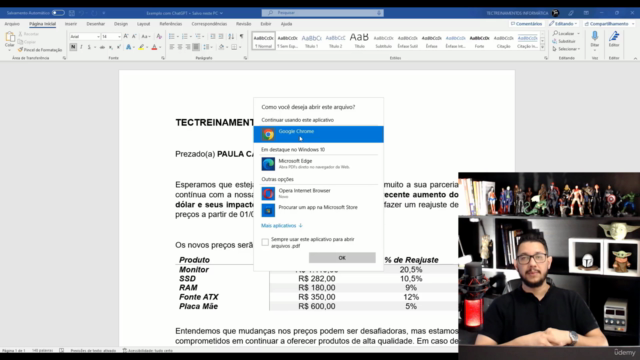Select the Título 1 style
This screenshot has height=360, width=640.
click(x=311, y=41)
